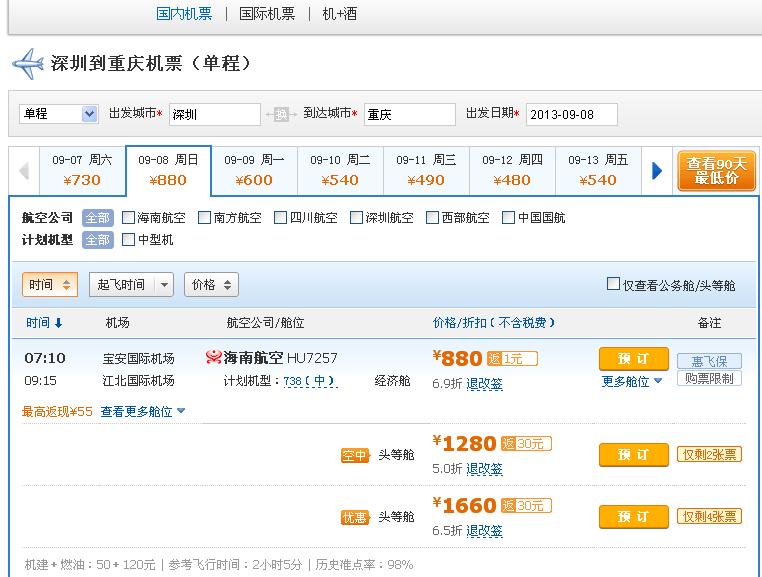Screen dimensions: 762x577
Task: Click the 购票限制 tag
Action: (x=709, y=378)
